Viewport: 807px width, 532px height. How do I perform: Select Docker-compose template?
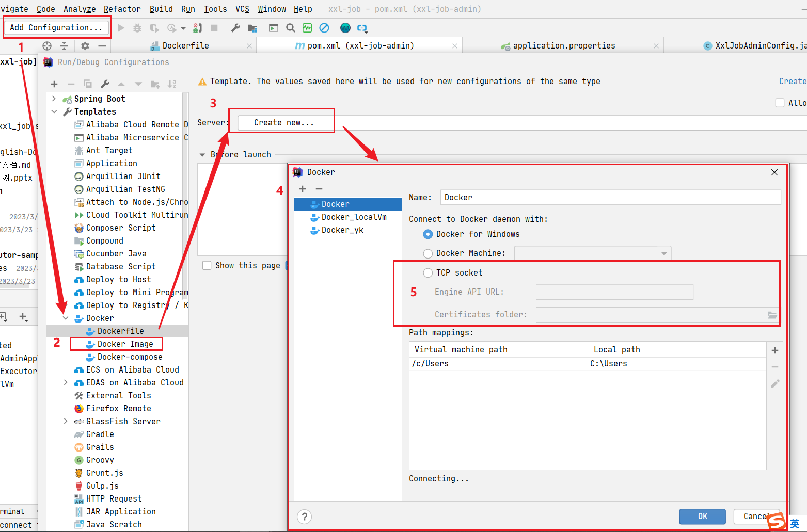pos(130,357)
